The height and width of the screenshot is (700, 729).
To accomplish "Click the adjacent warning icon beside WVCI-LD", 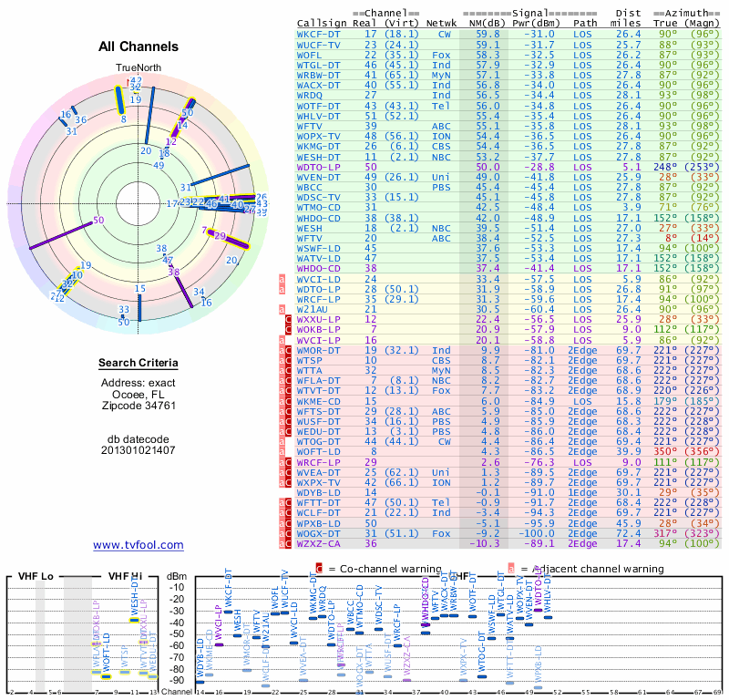I will 282,280.
